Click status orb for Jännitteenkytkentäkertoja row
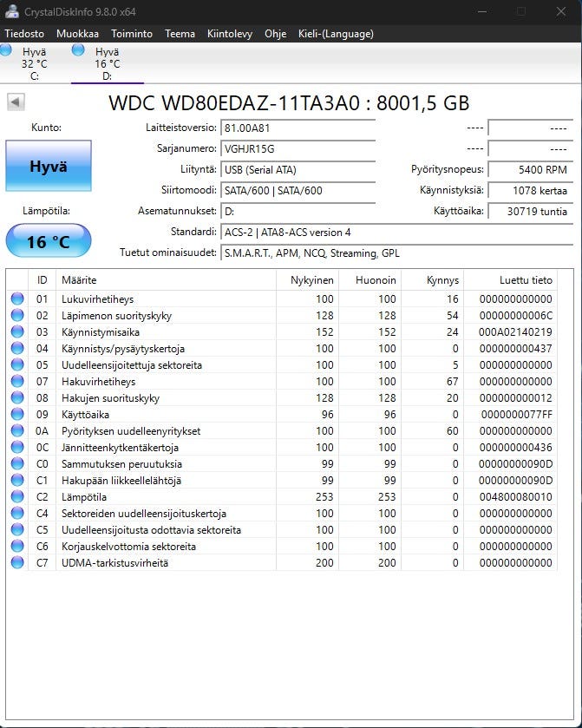Image resolution: width=582 pixels, height=728 pixels. [x=17, y=447]
